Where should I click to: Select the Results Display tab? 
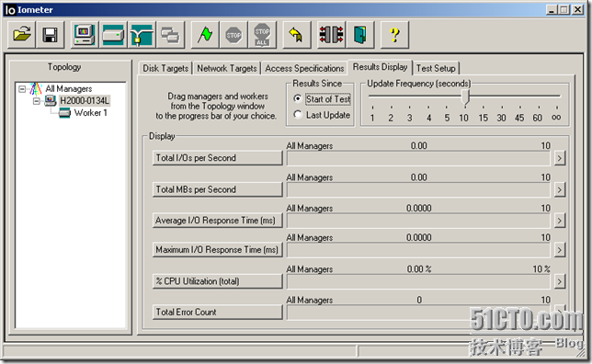380,67
